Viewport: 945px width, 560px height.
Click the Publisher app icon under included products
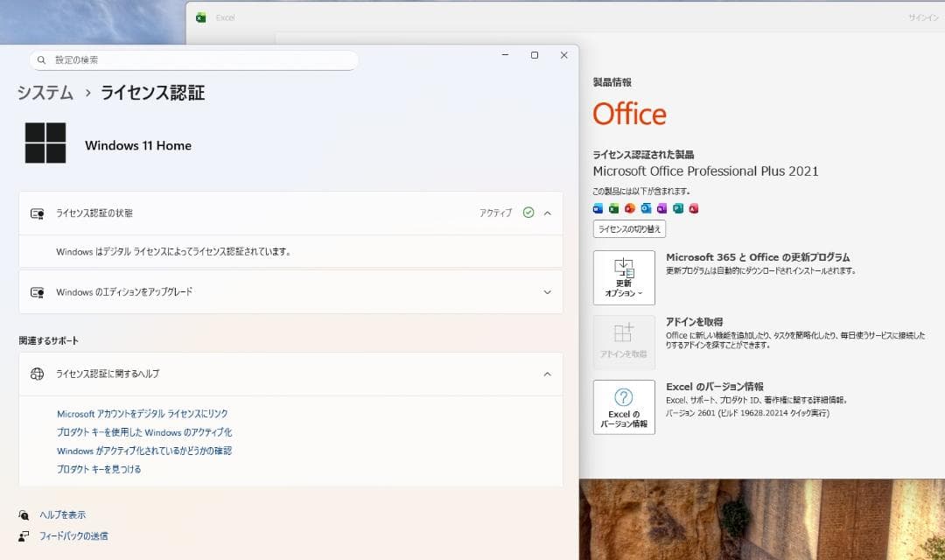[x=678, y=208]
